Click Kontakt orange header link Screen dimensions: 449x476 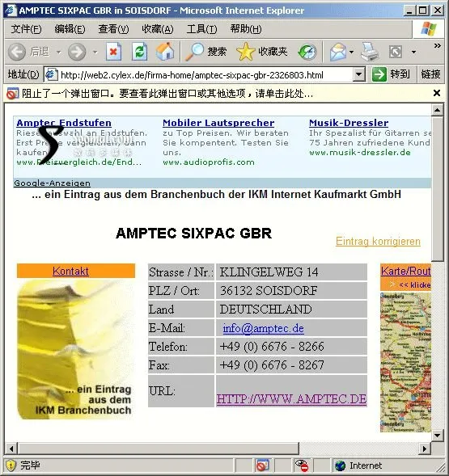point(70,271)
